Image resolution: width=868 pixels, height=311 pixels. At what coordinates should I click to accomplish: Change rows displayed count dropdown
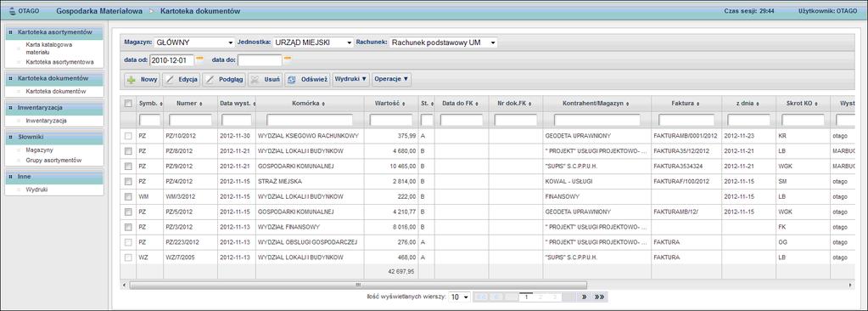click(x=459, y=297)
